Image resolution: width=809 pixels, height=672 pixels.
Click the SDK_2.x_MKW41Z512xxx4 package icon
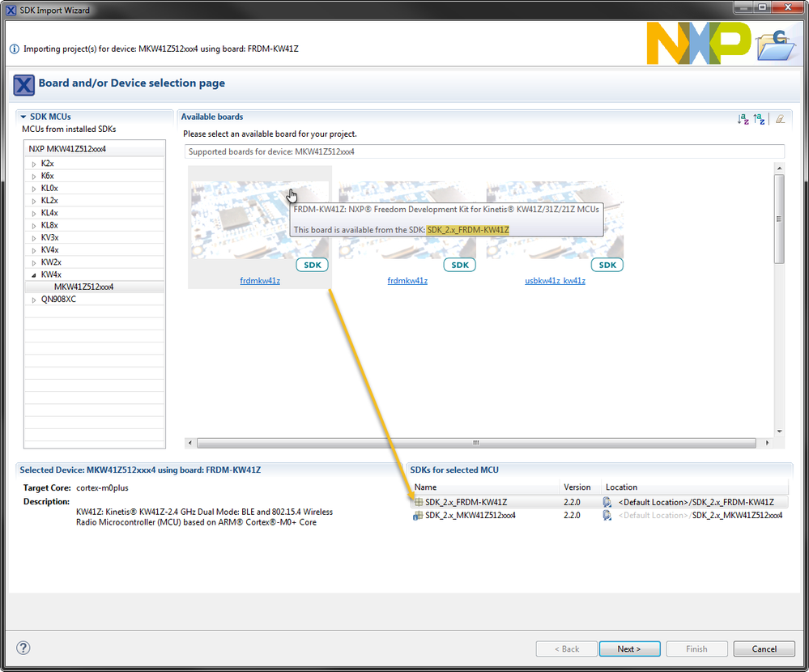[418, 515]
